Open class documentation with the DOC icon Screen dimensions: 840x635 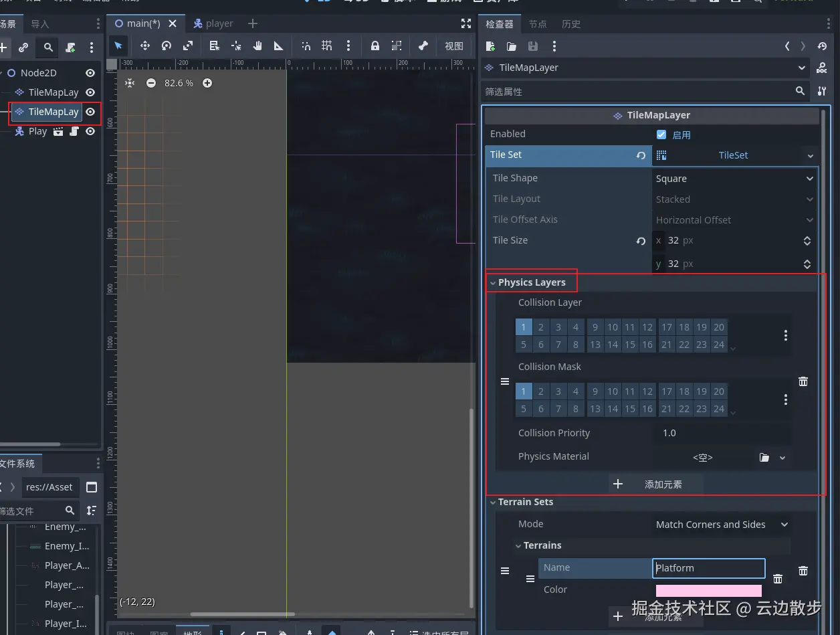click(x=822, y=68)
